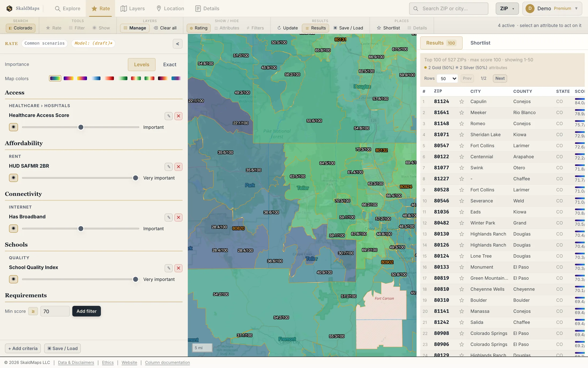588x368 pixels.
Task: Open the Shortlist tab in results panel
Action: pyautogui.click(x=480, y=43)
